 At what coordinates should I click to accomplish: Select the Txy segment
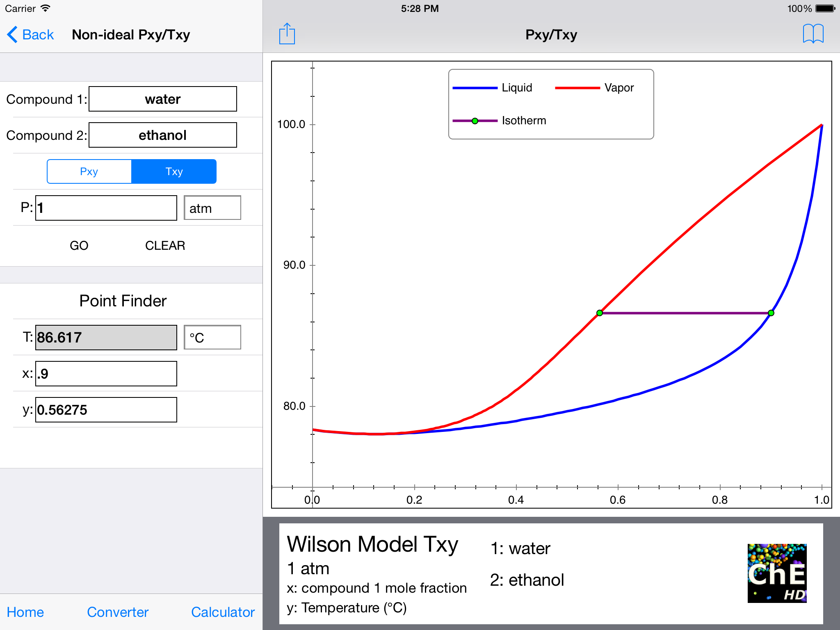coord(174,171)
